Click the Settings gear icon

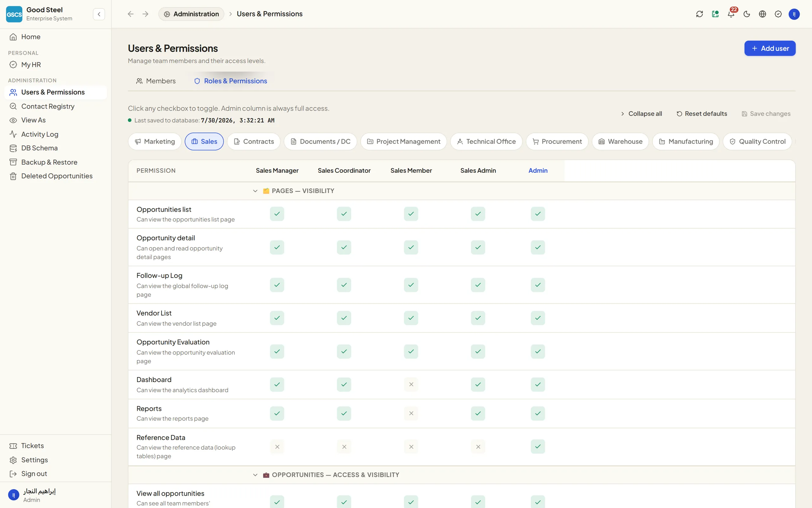point(13,460)
